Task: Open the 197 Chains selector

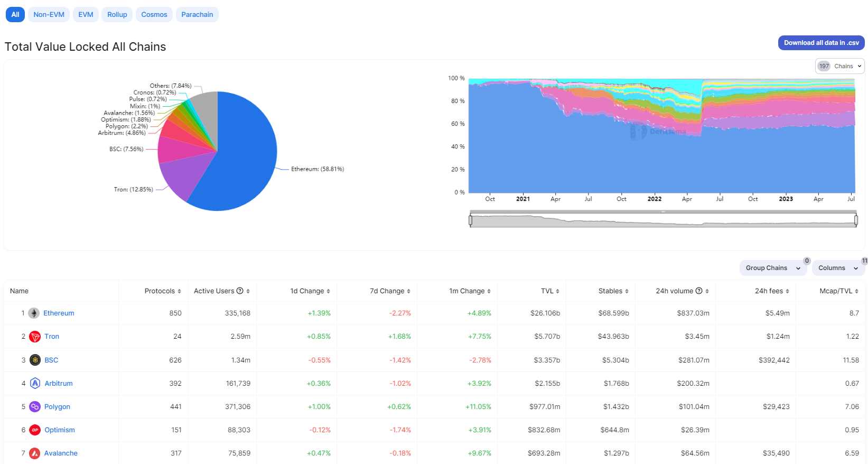Action: (839, 66)
